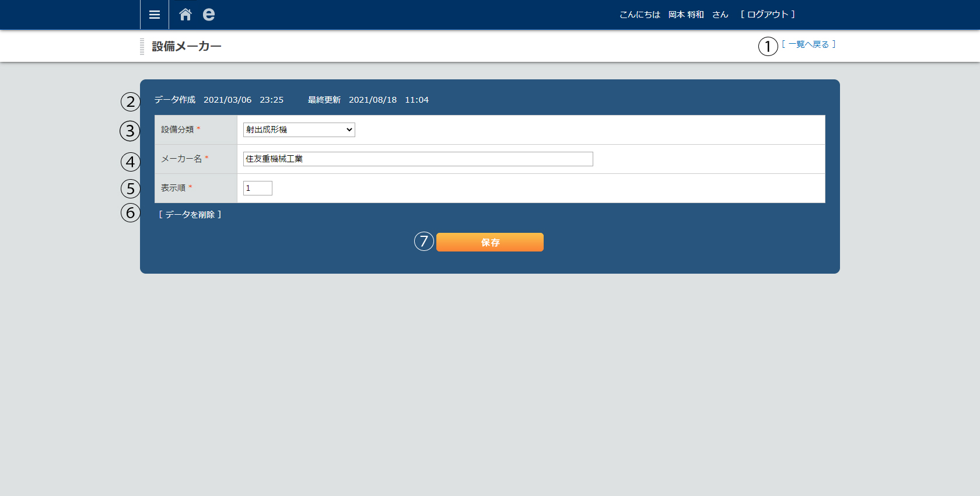Viewport: 980px width, 496px height.
Task: Click the circled number 7 marker
Action: [x=424, y=241]
